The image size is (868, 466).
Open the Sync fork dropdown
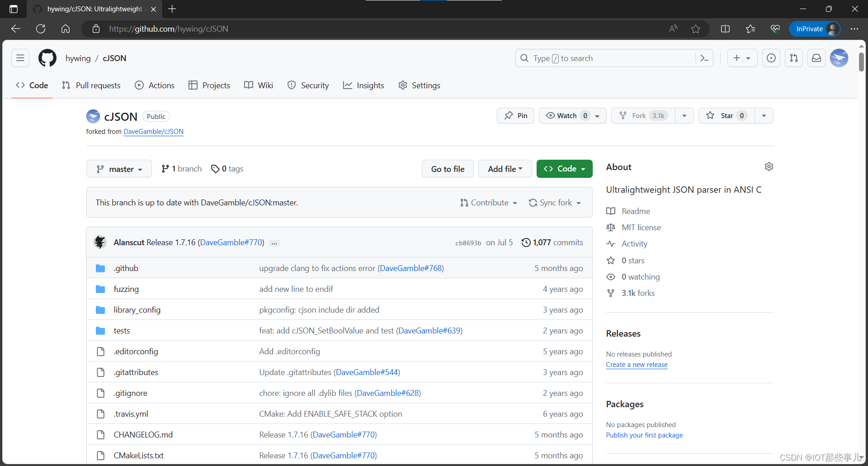coord(555,203)
